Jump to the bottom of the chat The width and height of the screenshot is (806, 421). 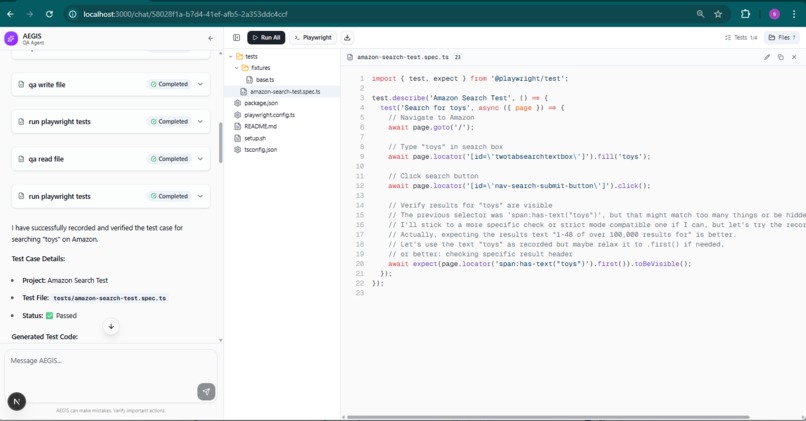coord(111,326)
